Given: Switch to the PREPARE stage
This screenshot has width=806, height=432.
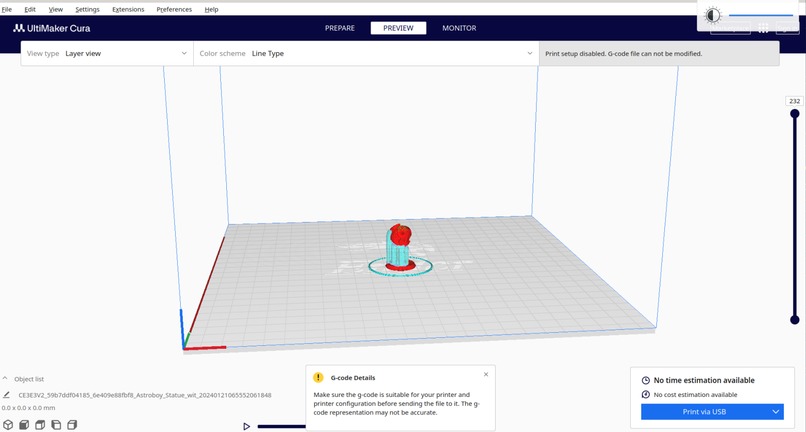Looking at the screenshot, I should pyautogui.click(x=340, y=28).
